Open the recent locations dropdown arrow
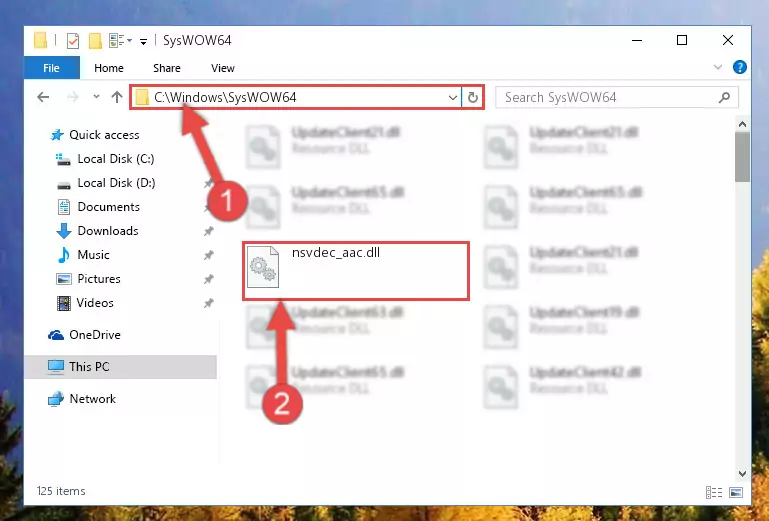The image size is (769, 521). click(x=96, y=97)
